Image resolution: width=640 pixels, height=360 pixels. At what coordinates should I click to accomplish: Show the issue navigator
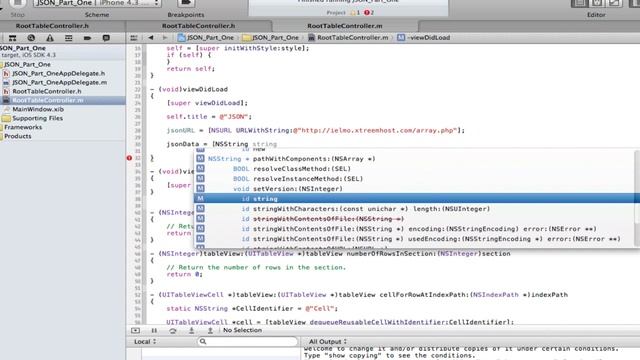pos(50,38)
